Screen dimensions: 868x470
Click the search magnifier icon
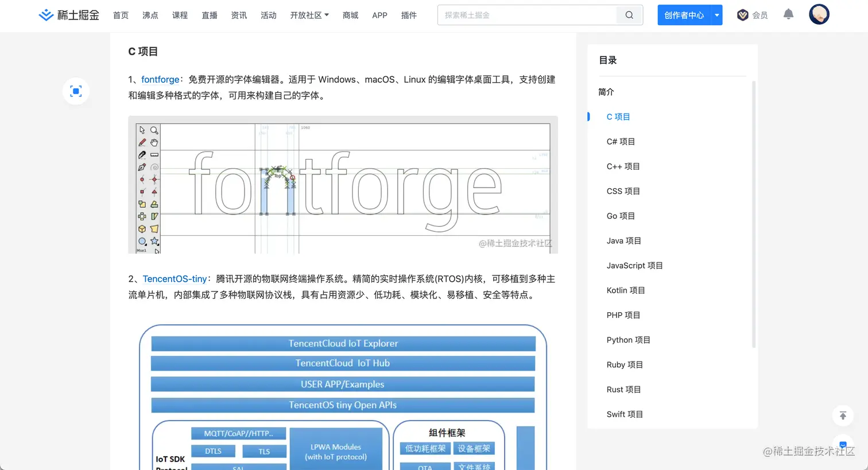pos(629,15)
